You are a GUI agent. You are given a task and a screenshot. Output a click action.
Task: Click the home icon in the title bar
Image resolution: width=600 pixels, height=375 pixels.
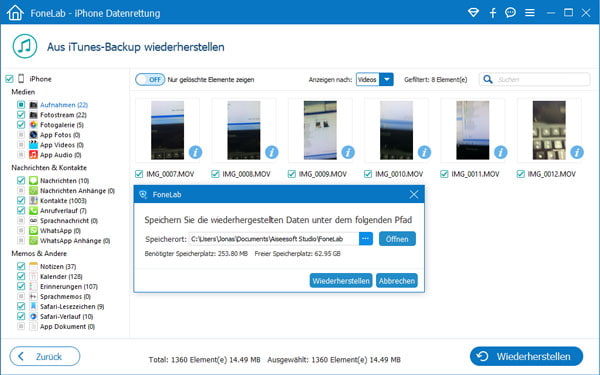pos(15,13)
